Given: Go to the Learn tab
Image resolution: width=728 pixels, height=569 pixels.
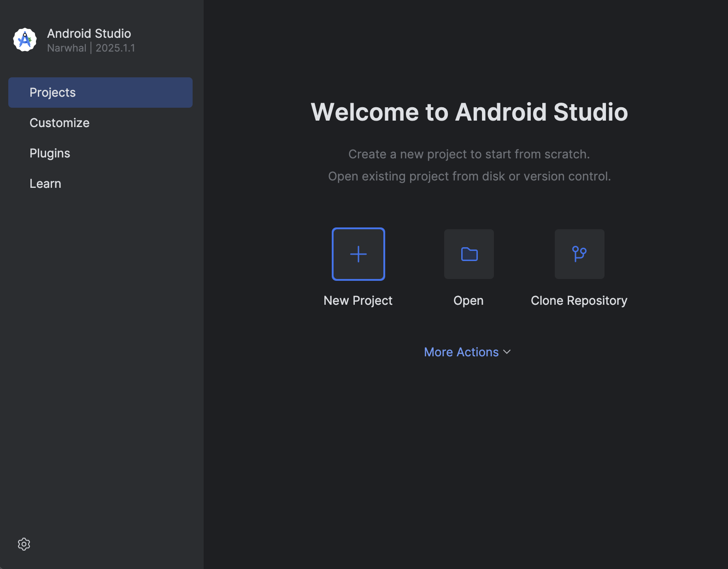Looking at the screenshot, I should click(x=100, y=184).
